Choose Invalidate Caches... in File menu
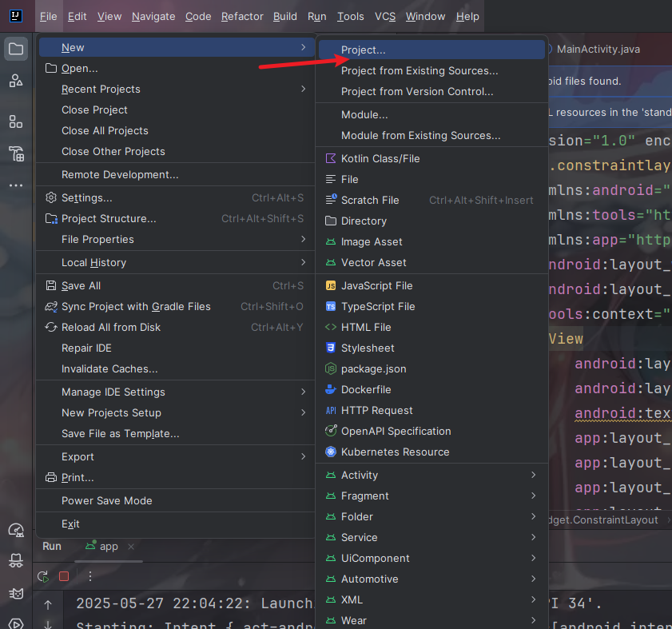Image resolution: width=672 pixels, height=629 pixels. tap(176, 368)
